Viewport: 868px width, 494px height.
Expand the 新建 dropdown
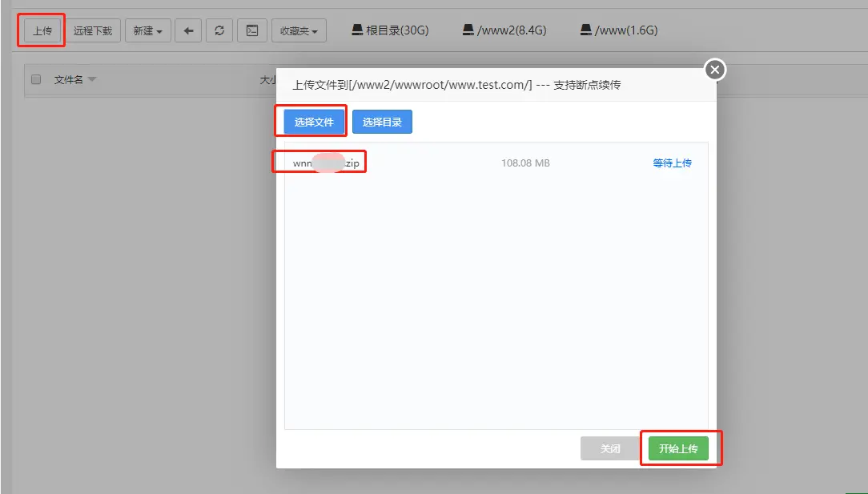click(x=147, y=31)
